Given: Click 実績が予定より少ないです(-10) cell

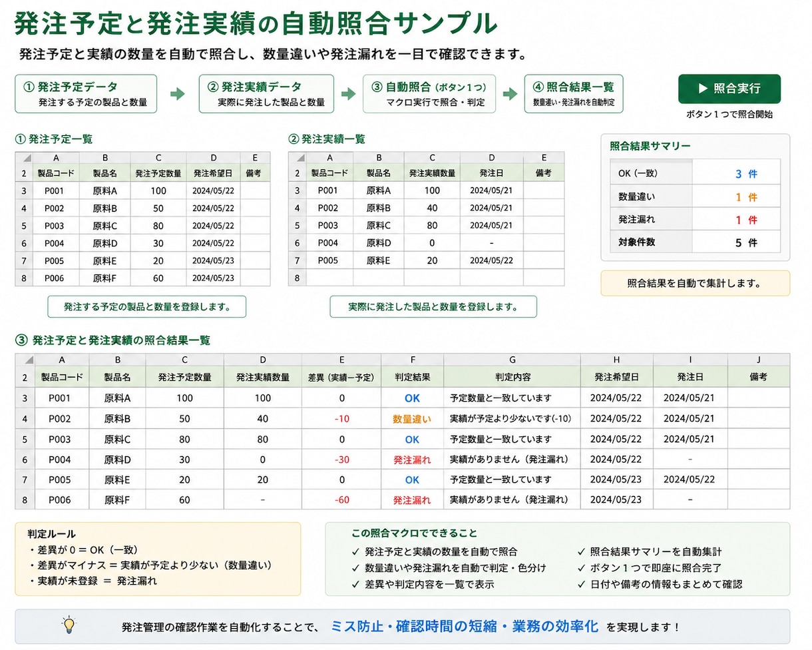Looking at the screenshot, I should coord(512,419).
